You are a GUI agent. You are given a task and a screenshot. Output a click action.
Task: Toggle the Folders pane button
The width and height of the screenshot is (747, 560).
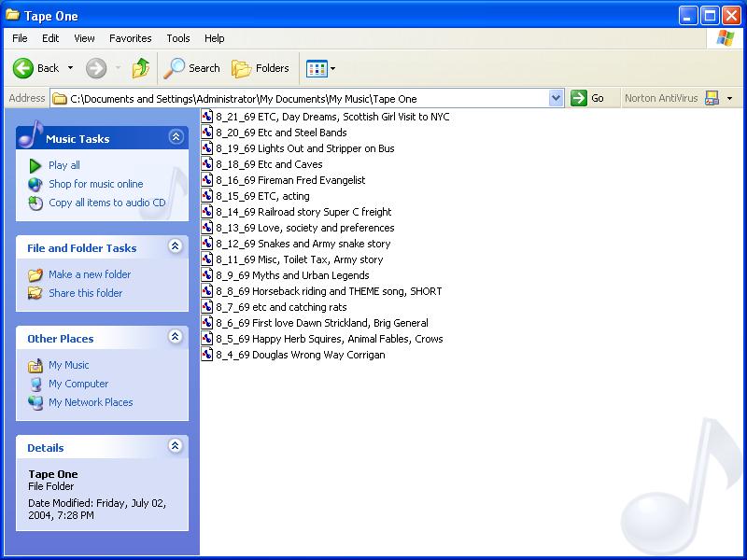tap(242, 68)
